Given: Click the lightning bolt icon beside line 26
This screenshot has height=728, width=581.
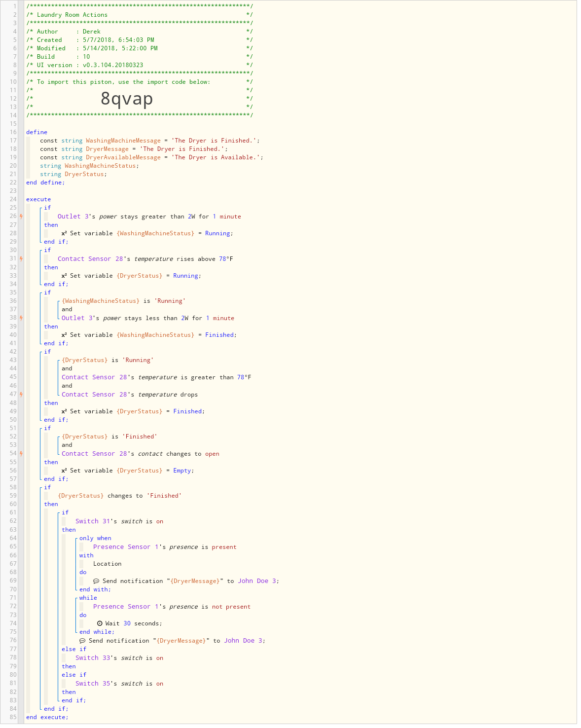Looking at the screenshot, I should 21,216.
